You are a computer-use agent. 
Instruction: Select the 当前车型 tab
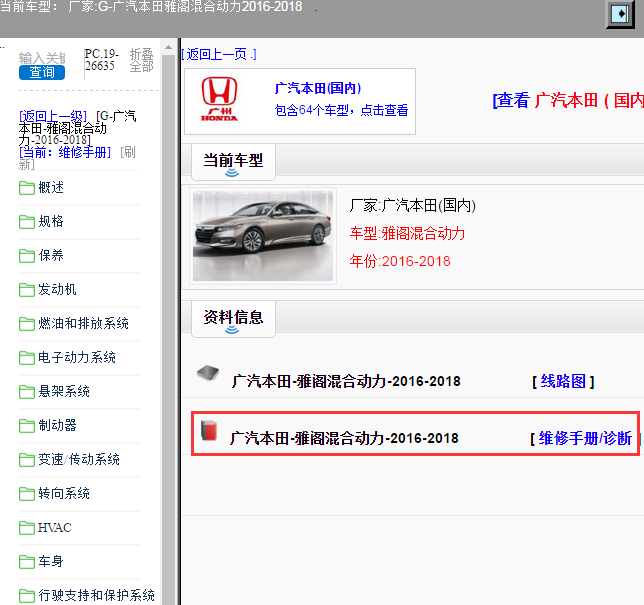(x=233, y=162)
